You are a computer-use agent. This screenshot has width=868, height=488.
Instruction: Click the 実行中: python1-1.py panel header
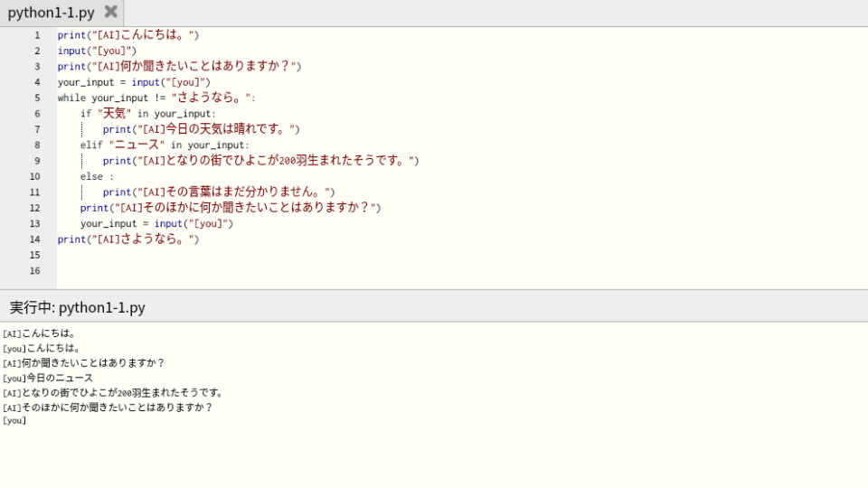click(x=78, y=307)
